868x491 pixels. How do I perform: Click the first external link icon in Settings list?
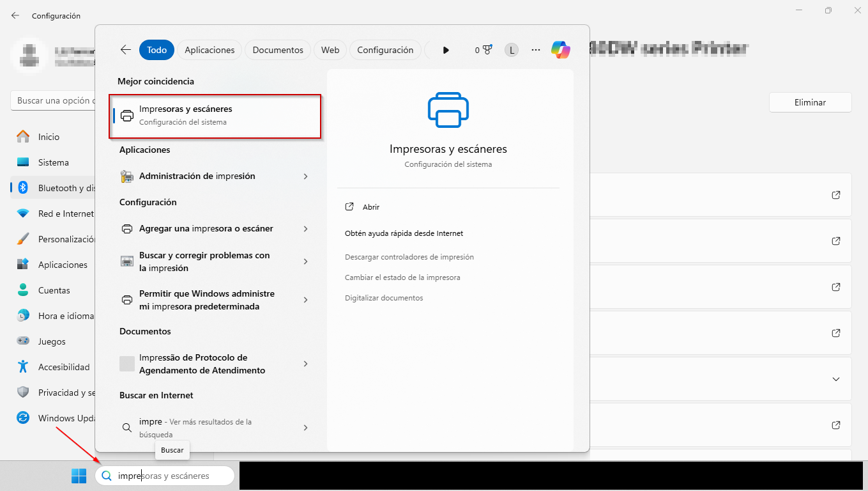coord(836,195)
